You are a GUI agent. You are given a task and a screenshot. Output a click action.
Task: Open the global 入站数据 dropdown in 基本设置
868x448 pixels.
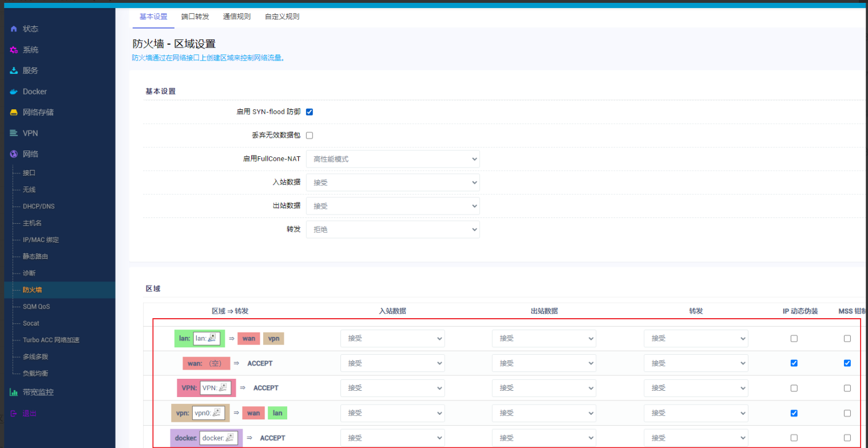click(x=393, y=183)
